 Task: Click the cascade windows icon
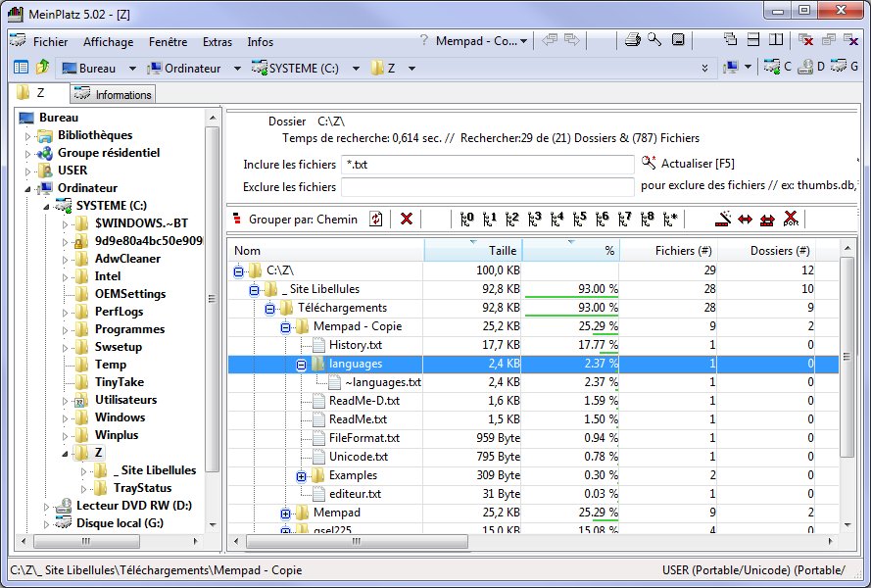(x=730, y=39)
